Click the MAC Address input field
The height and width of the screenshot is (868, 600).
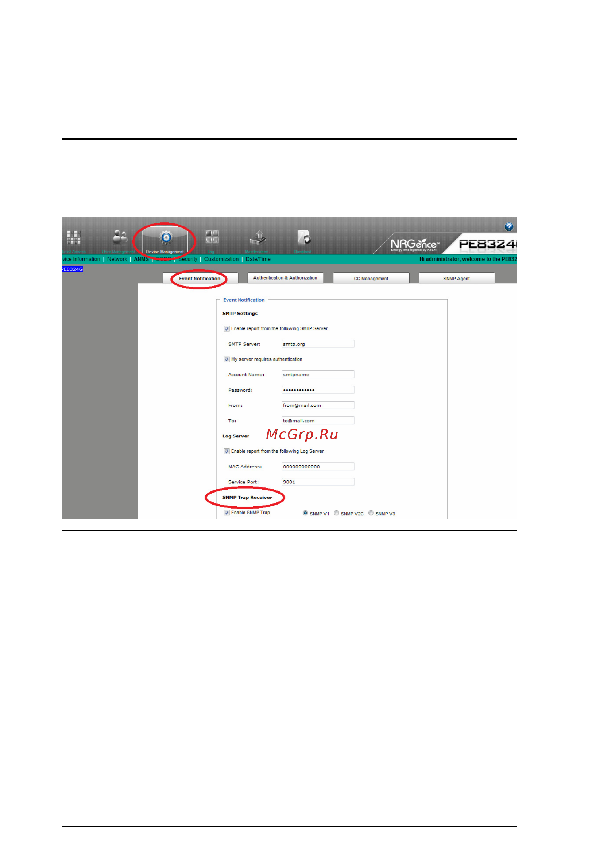coord(318,467)
